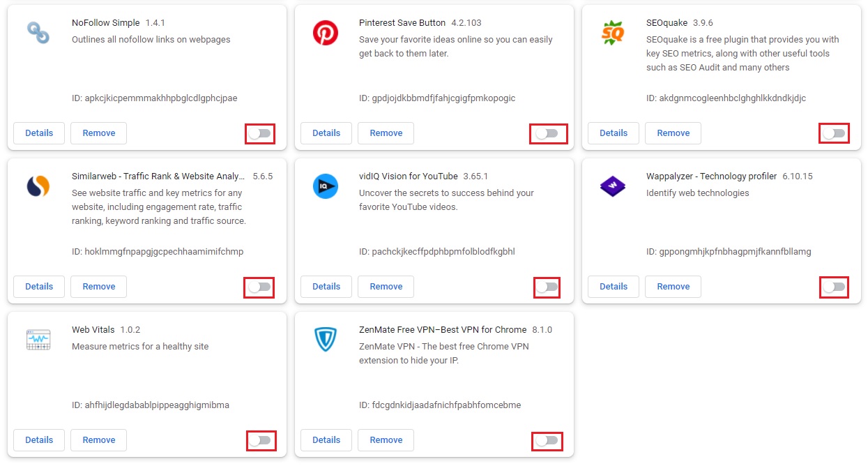Click ID gpdjojdkbbmdfjfahjcgigfpmkopogic text
Image resolution: width=868 pixels, height=466 pixels.
437,98
